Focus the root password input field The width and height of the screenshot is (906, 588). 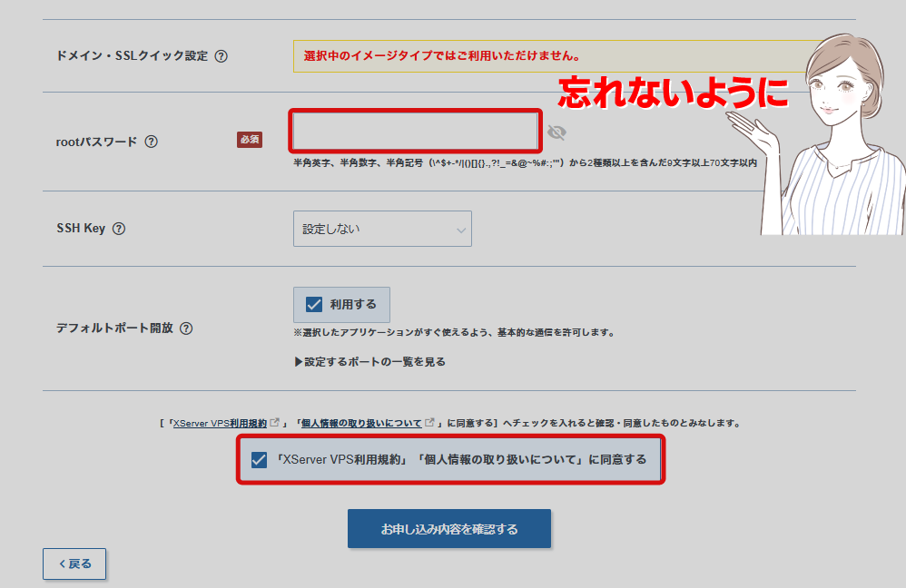415,132
